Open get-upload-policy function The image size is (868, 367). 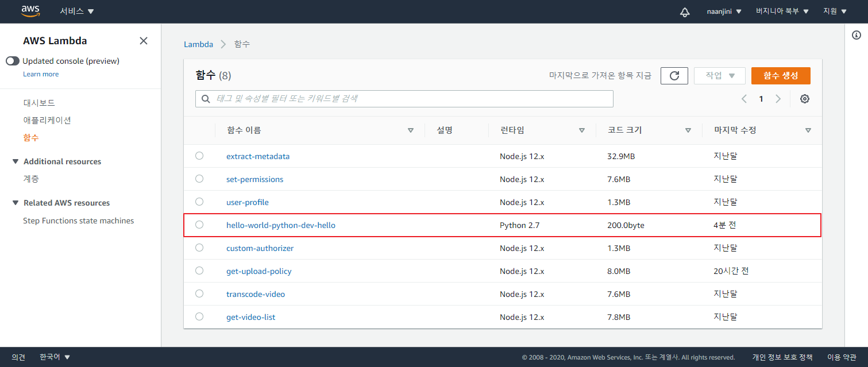pyautogui.click(x=259, y=271)
